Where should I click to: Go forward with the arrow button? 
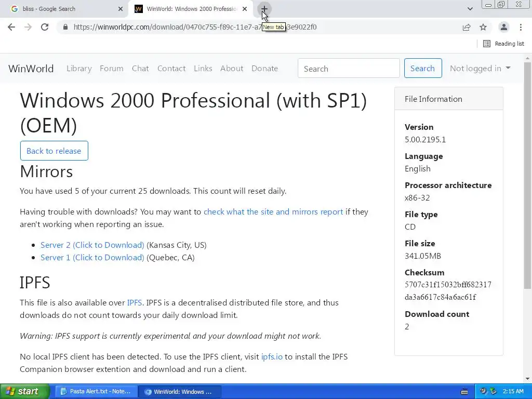point(28,27)
